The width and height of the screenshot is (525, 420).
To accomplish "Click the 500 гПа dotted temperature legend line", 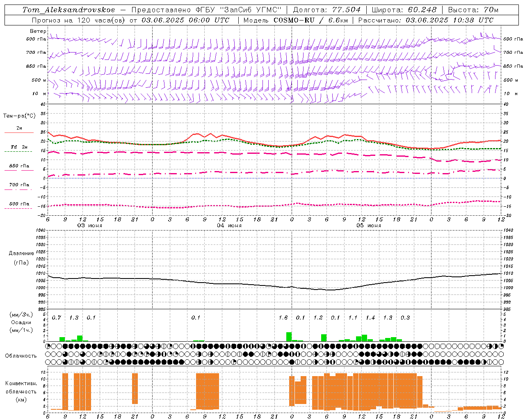I will (18, 208).
